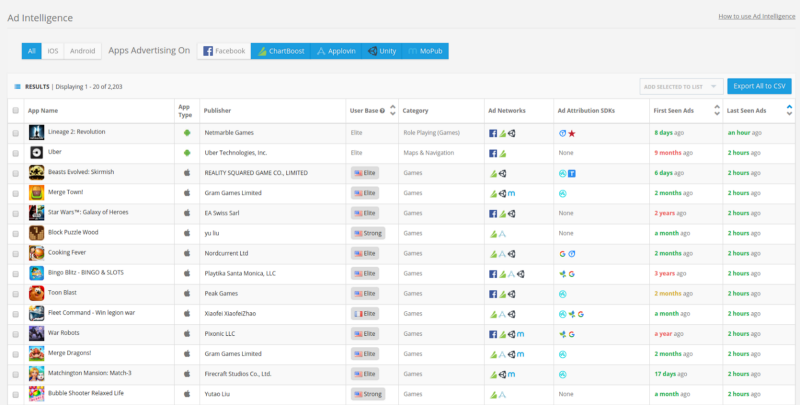Click the Merge Town! app icon

pyautogui.click(x=36, y=193)
